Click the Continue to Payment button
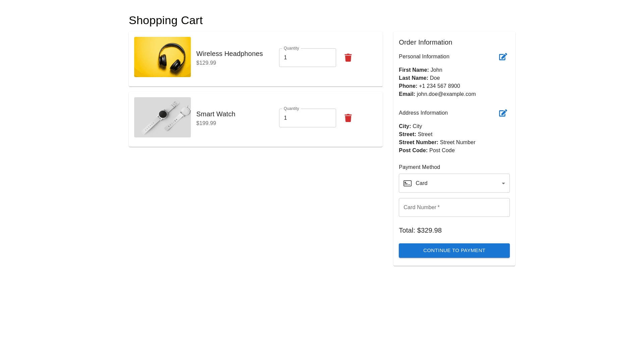The height and width of the screenshot is (362, 644). 454,250
